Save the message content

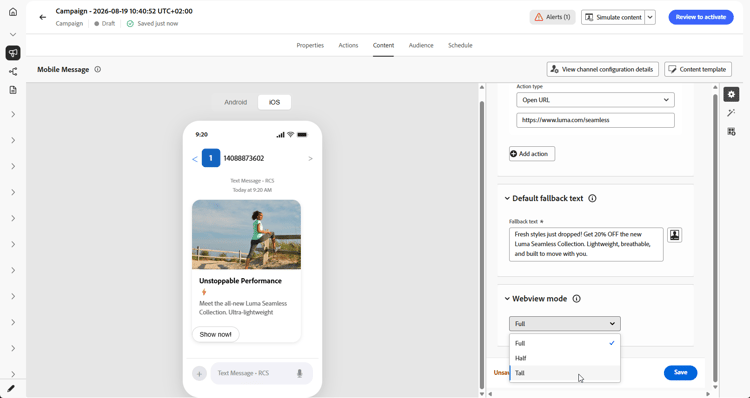tap(680, 373)
